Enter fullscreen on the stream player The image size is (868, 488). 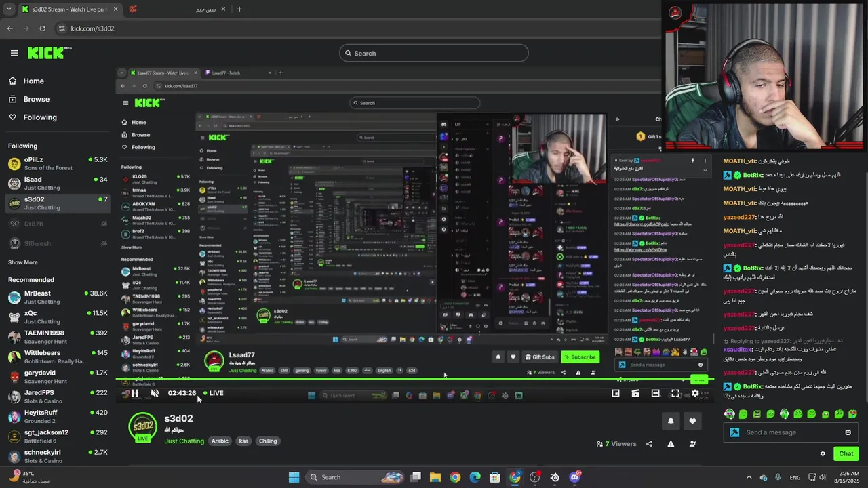[x=675, y=393]
